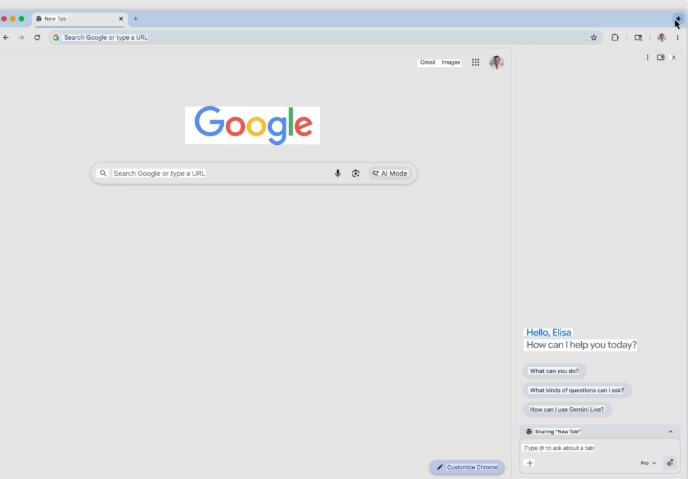This screenshot has height=479, width=688.
Task: Open Chrome's three-dot main menu
Action: coord(677,37)
